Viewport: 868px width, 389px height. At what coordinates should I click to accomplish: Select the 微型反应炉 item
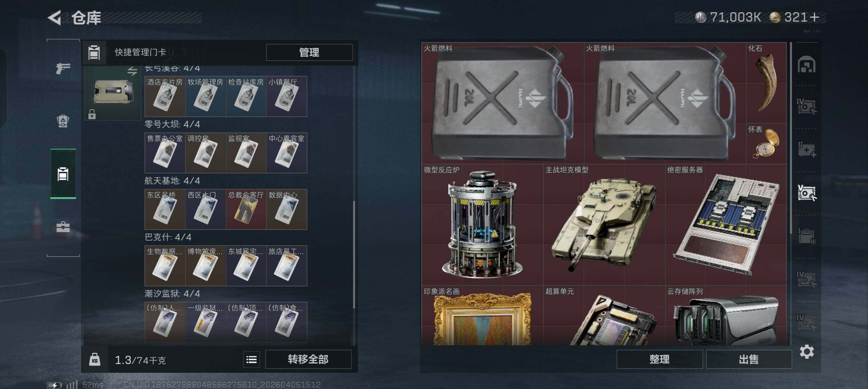coord(482,225)
